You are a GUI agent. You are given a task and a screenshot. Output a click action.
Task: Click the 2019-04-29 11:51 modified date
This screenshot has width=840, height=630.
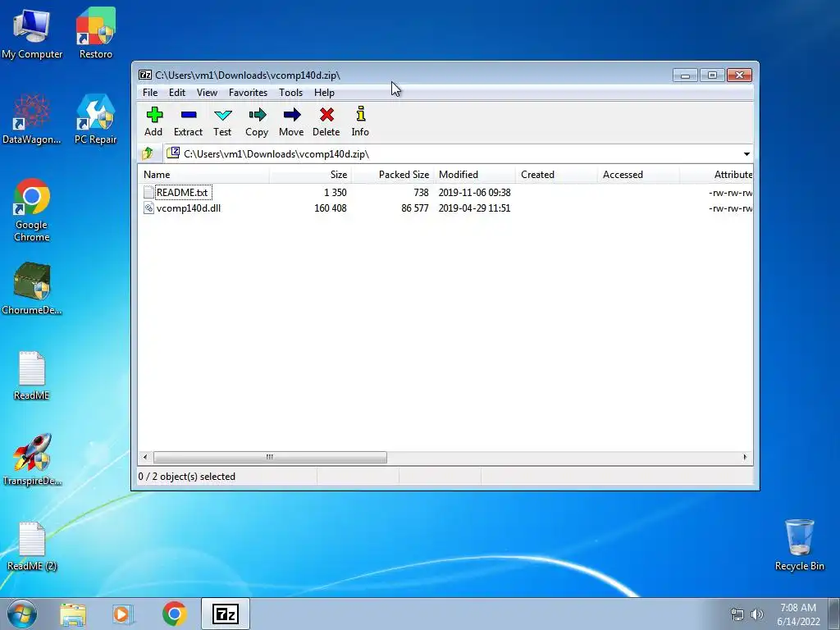[x=475, y=208]
